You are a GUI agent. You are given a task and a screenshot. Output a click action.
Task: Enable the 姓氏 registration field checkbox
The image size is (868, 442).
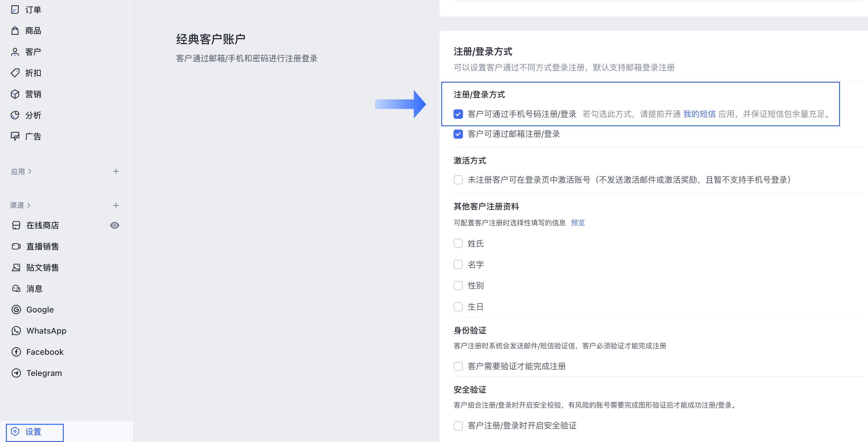pos(458,243)
